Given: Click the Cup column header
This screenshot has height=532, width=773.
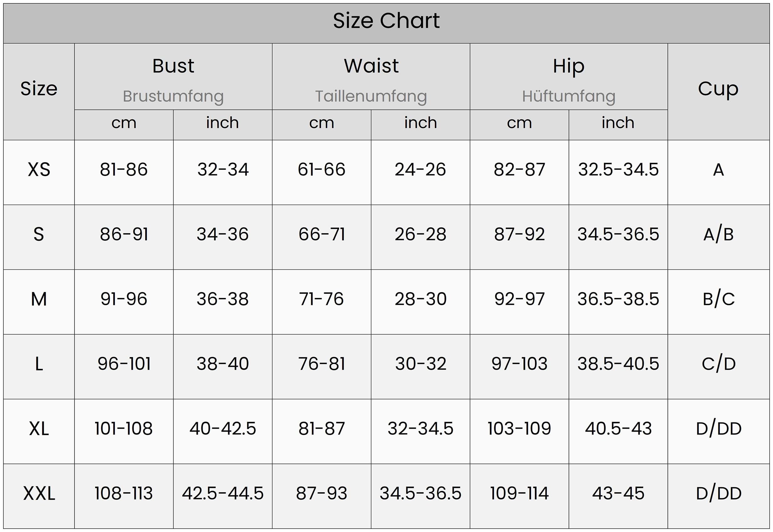Looking at the screenshot, I should click(718, 89).
